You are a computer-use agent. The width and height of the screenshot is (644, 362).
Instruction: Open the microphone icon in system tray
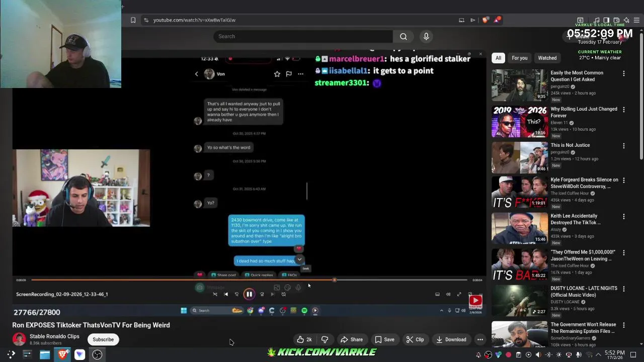tap(579, 355)
